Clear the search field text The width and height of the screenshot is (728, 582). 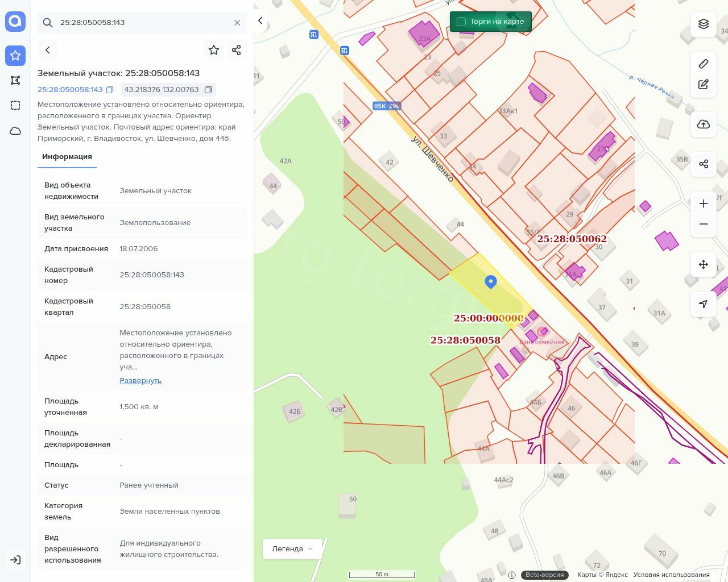point(237,23)
